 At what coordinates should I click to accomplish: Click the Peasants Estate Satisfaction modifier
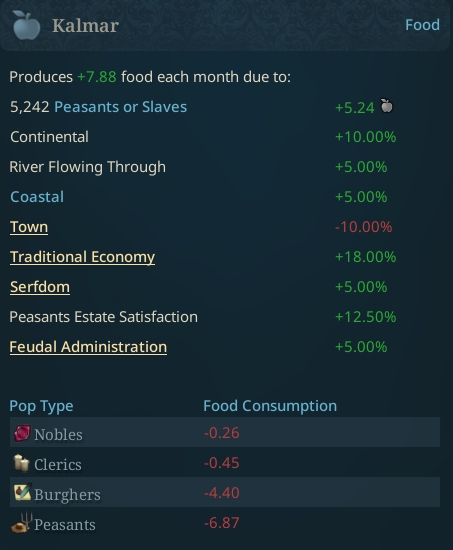coord(104,317)
